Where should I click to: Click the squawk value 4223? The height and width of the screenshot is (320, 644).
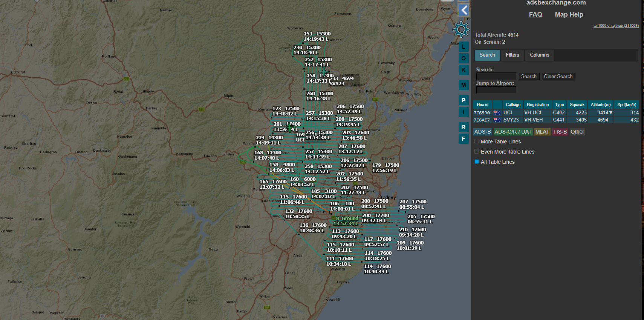tap(581, 113)
